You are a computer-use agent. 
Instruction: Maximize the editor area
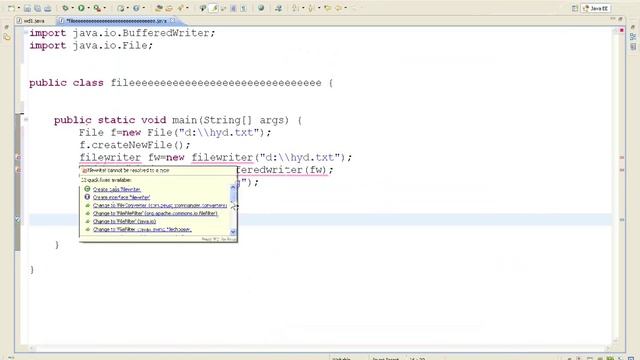tap(620, 19)
